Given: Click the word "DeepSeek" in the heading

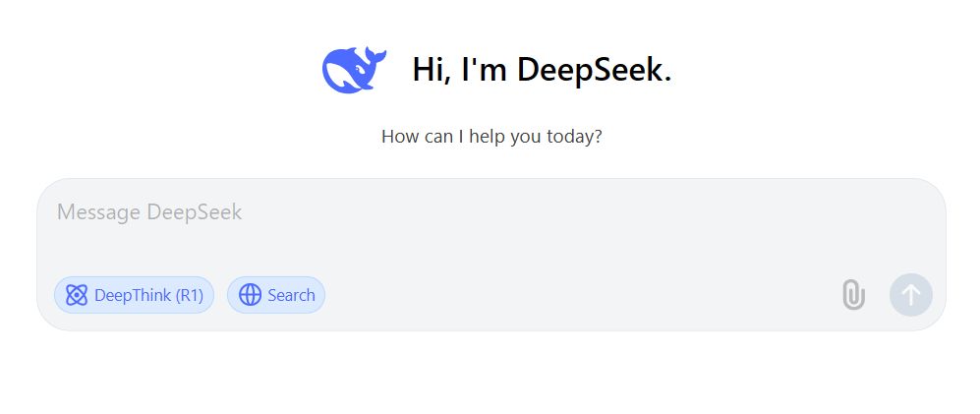Looking at the screenshot, I should click(x=594, y=70).
